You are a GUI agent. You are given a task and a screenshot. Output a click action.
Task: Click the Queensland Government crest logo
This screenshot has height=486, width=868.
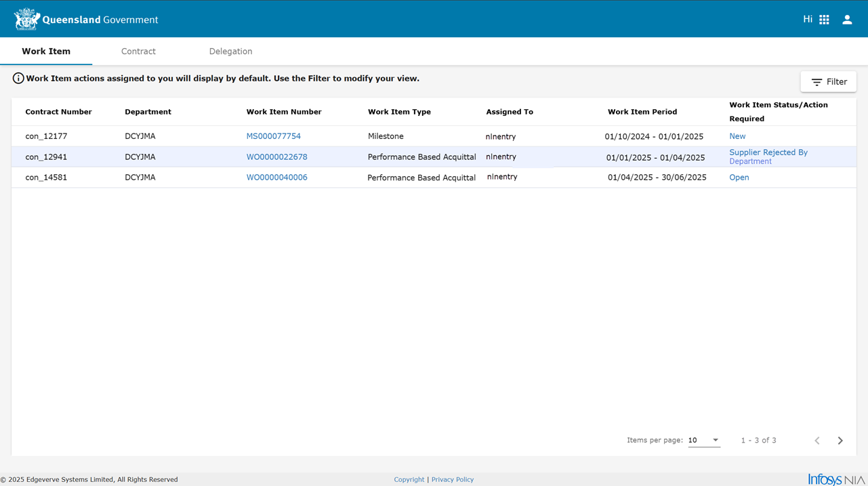pyautogui.click(x=26, y=20)
